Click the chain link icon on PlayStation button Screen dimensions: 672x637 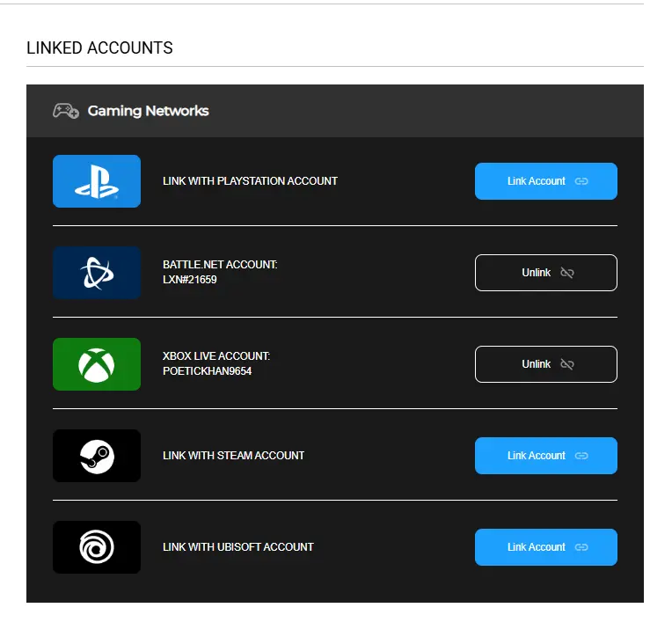pyautogui.click(x=581, y=181)
